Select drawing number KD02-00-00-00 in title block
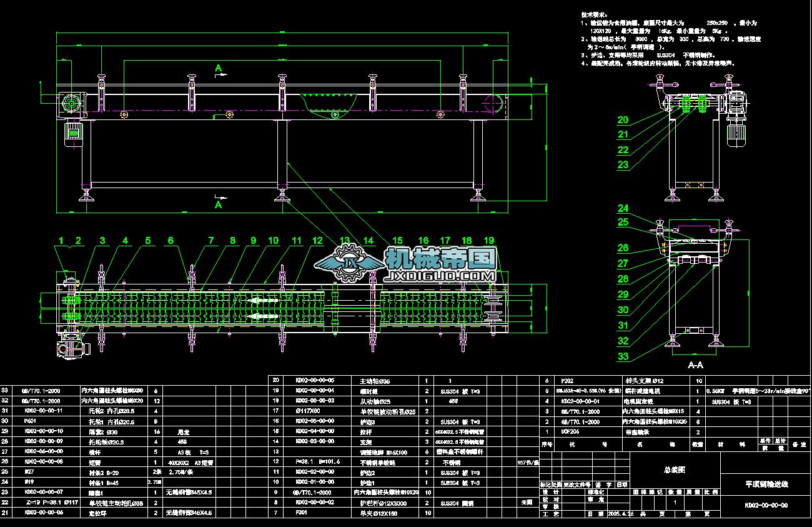The image size is (812, 527). click(x=766, y=505)
